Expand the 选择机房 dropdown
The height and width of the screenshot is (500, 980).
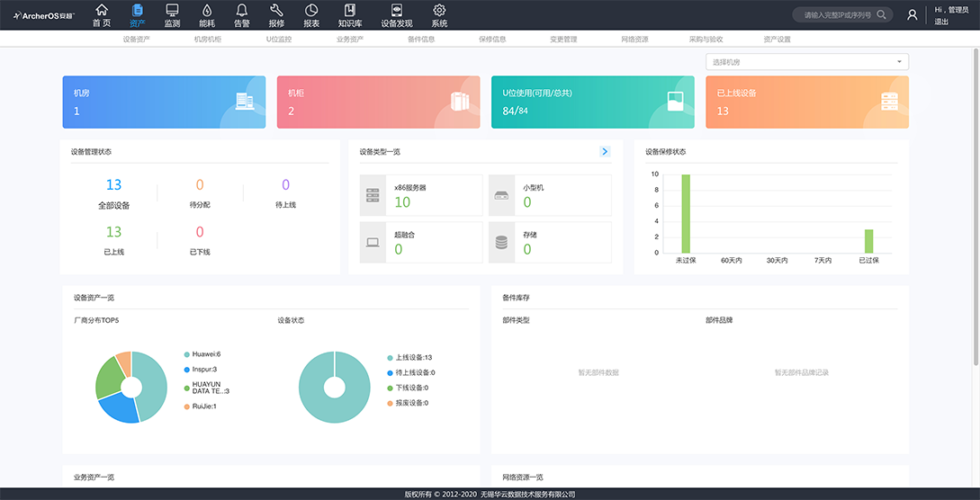coord(807,62)
